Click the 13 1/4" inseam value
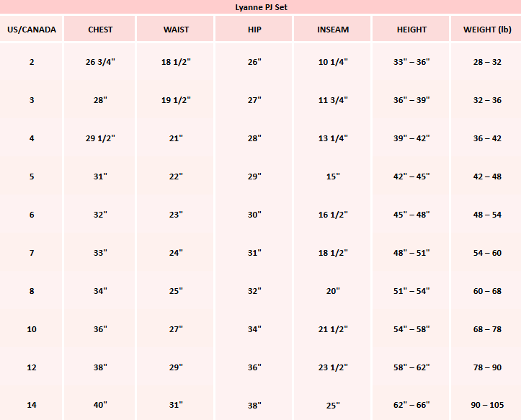Screen dimensions: 521x420 [333, 138]
